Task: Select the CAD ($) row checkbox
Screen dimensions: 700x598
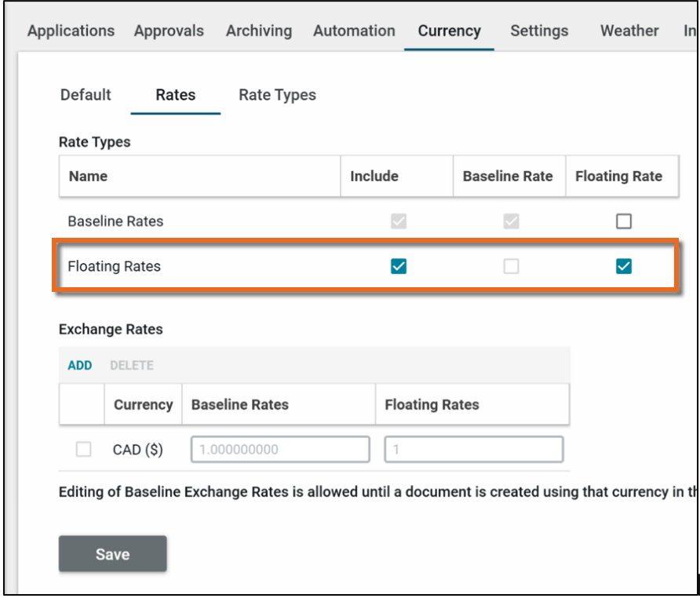Action: 83,450
